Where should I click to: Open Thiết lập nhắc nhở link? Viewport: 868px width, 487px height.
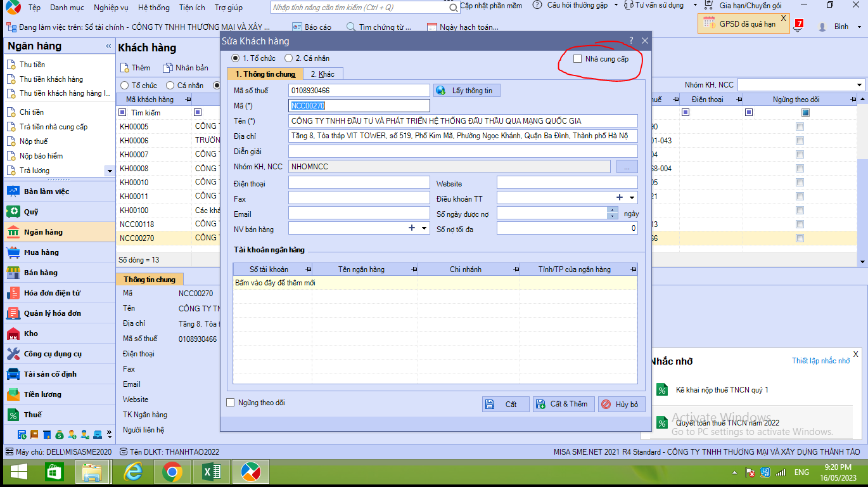coord(820,361)
